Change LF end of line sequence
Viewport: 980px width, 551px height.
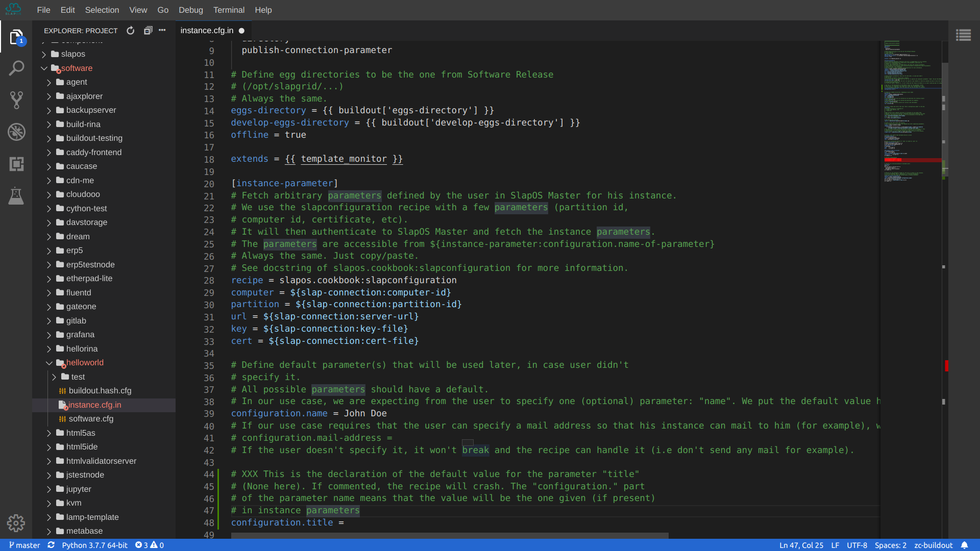835,545
